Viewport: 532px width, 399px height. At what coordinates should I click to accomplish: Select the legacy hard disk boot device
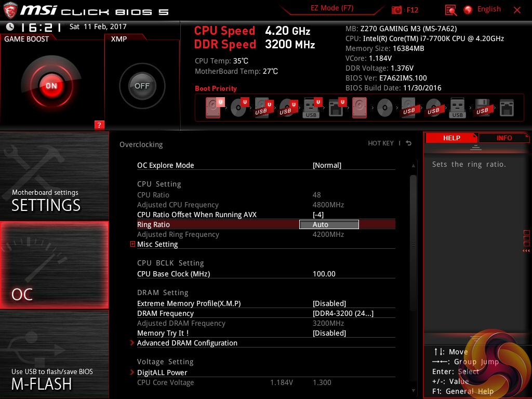(360, 108)
